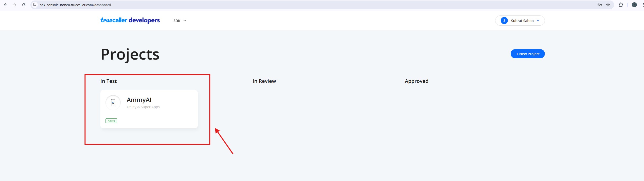
Task: Click the Utility & Super Apps category text
Action: (x=143, y=107)
